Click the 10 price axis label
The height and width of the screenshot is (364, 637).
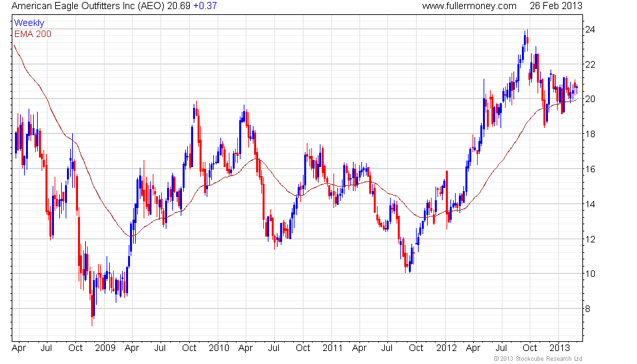coord(590,274)
